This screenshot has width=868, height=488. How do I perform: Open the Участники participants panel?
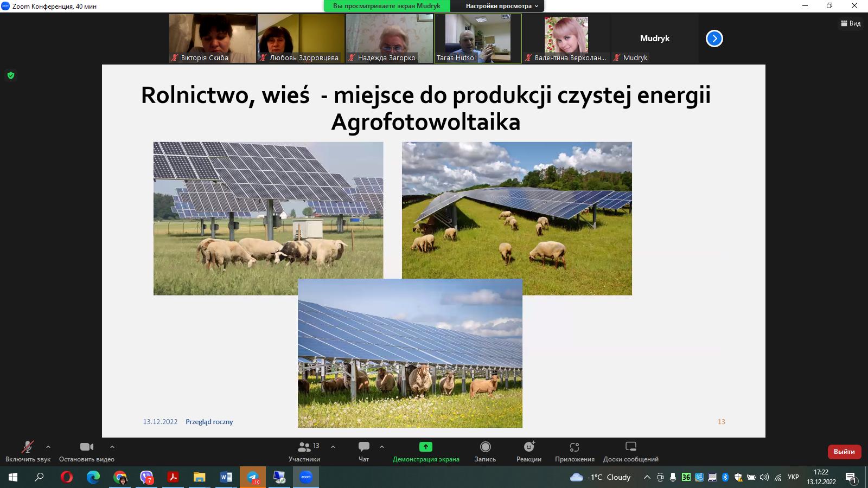pos(304,452)
